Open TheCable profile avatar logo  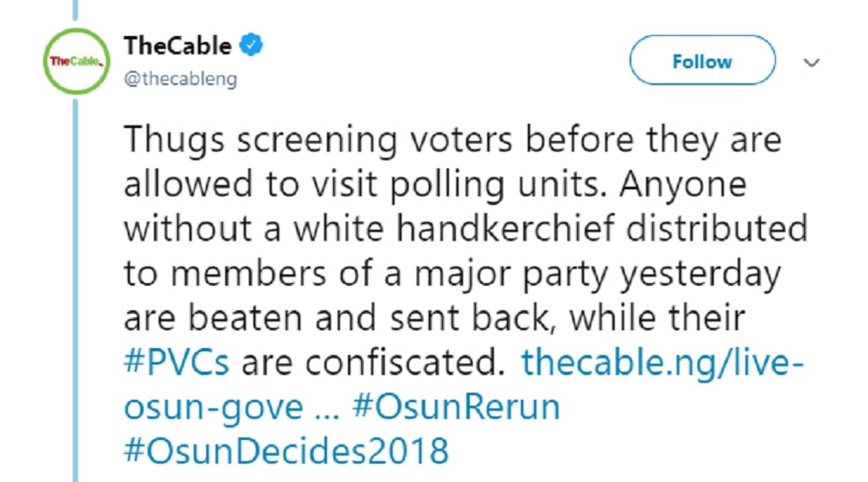point(75,61)
